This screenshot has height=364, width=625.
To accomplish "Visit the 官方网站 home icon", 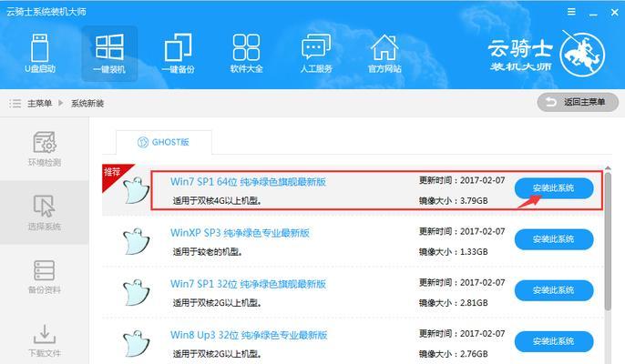I will point(384,54).
